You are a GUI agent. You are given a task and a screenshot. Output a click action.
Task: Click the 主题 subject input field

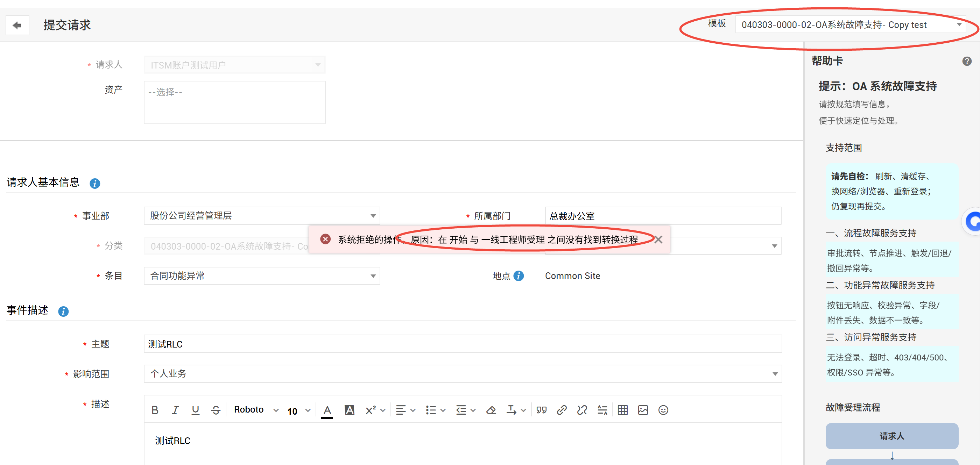tap(462, 344)
